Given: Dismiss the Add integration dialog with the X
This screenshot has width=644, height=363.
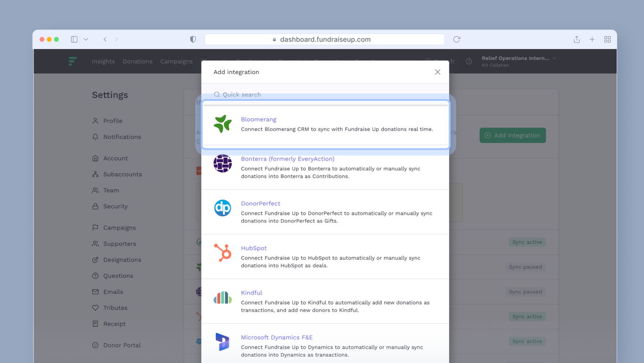Looking at the screenshot, I should click(437, 72).
